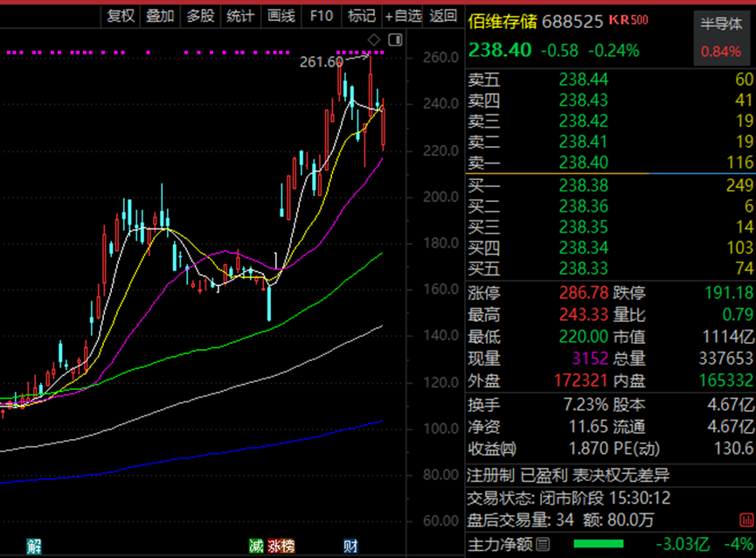756x558 pixels.
Task: Toggle 叠加 overlay mode
Action: (x=159, y=15)
